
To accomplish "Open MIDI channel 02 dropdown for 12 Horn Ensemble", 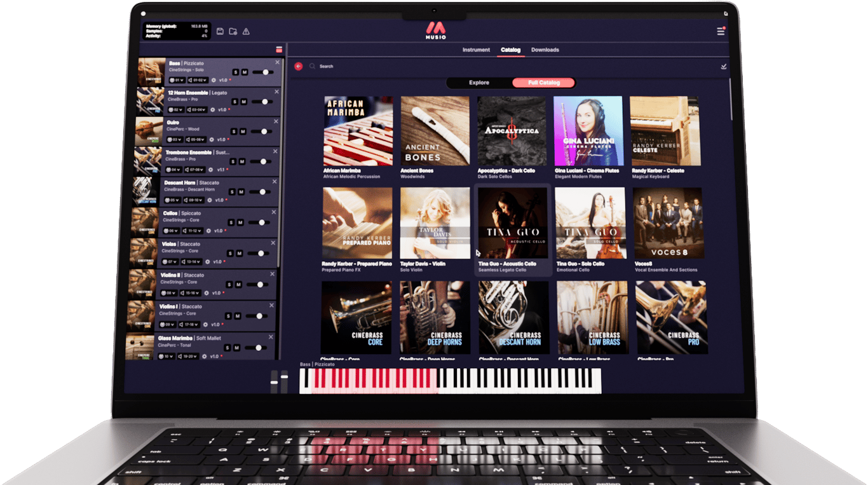I will coord(175,109).
